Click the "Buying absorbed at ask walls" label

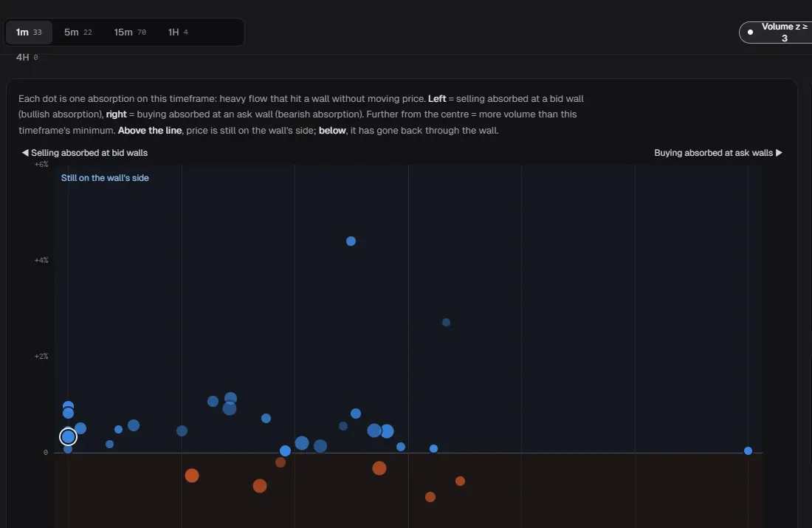[x=718, y=153]
